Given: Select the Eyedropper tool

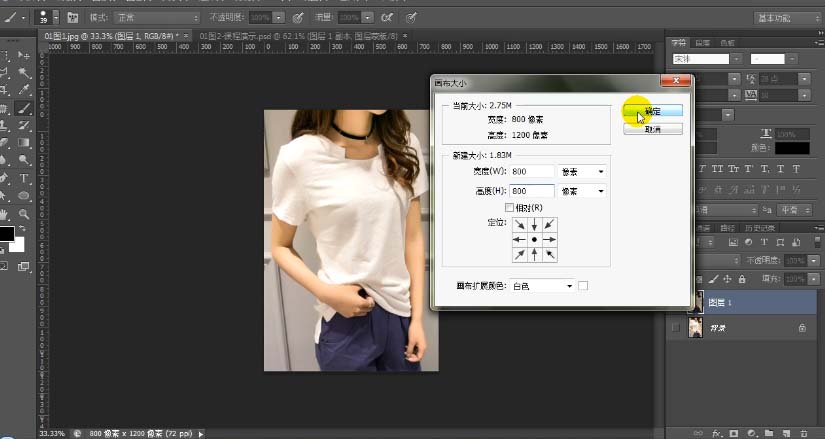Looking at the screenshot, I should click(x=24, y=90).
